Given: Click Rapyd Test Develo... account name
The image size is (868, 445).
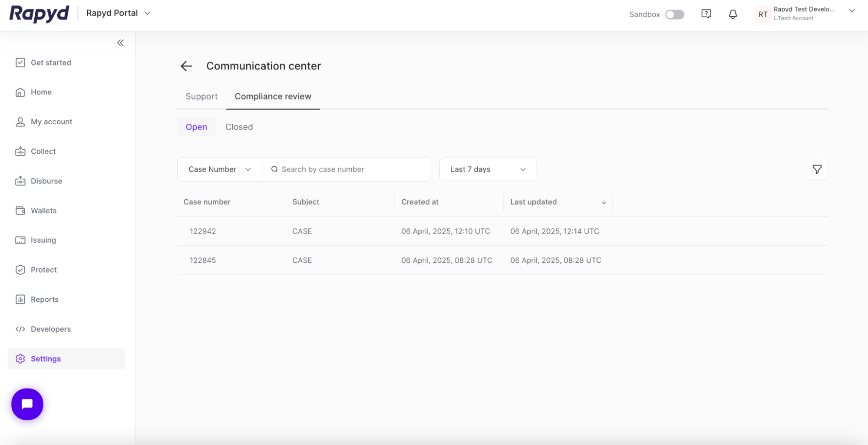Looking at the screenshot, I should (804, 9).
